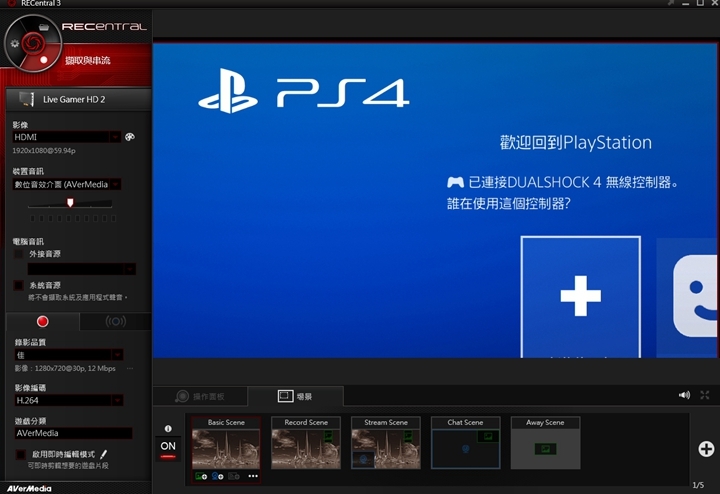
Task: Click the 遊戲分類 AVerMedia input field
Action: [x=73, y=433]
